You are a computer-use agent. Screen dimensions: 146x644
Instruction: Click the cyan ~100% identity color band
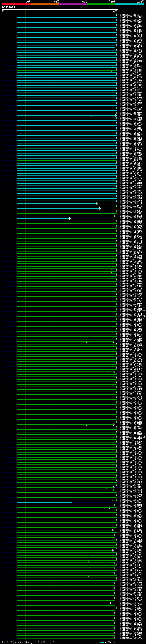click(130, 4)
